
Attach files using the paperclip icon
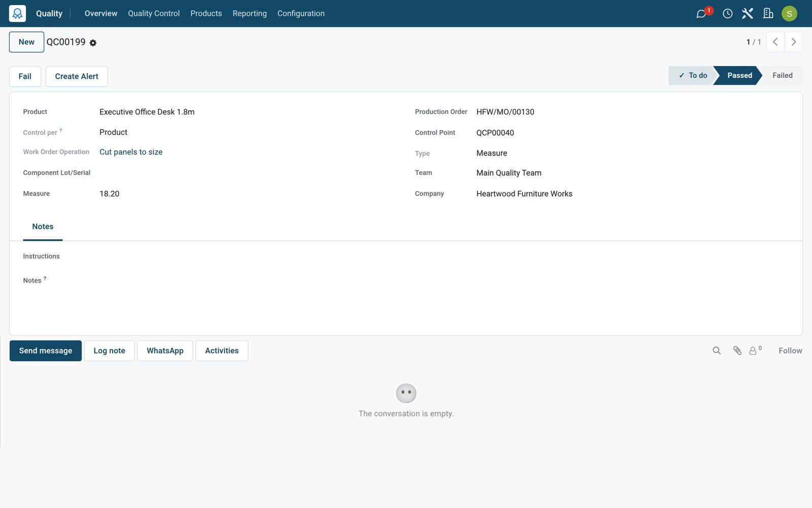point(737,351)
